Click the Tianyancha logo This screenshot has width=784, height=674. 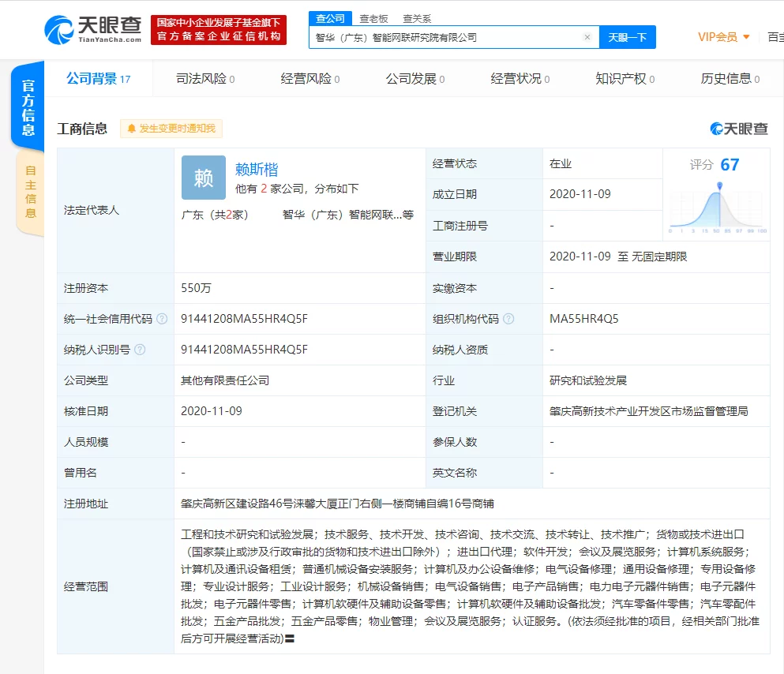tap(93, 29)
